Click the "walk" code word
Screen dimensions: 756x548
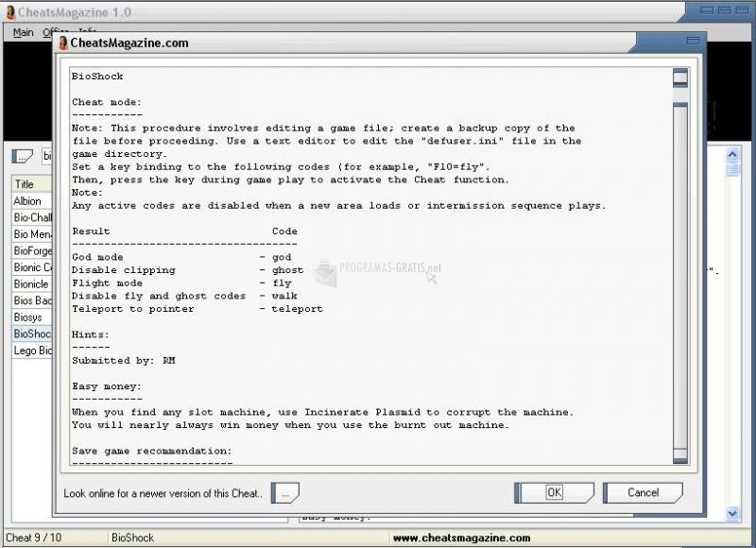pos(284,296)
